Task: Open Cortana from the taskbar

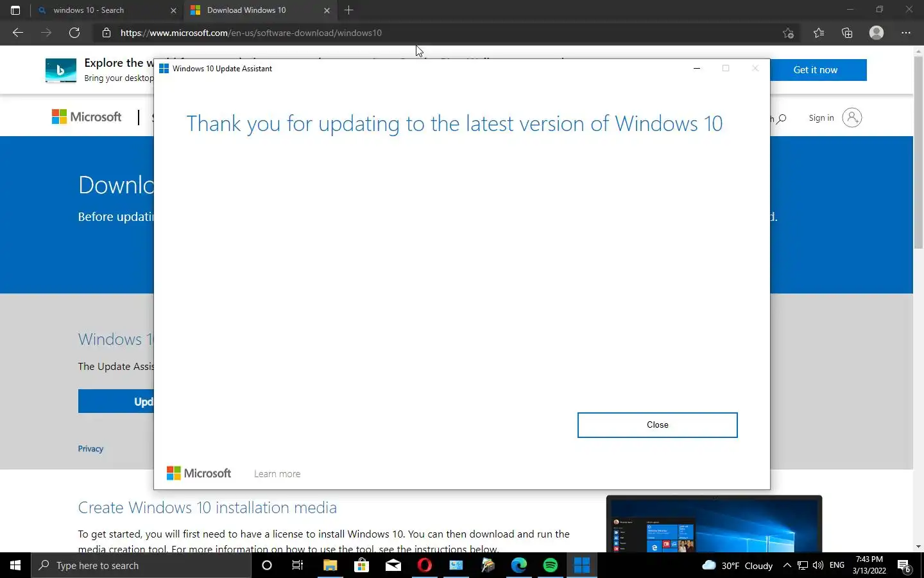Action: tap(267, 565)
